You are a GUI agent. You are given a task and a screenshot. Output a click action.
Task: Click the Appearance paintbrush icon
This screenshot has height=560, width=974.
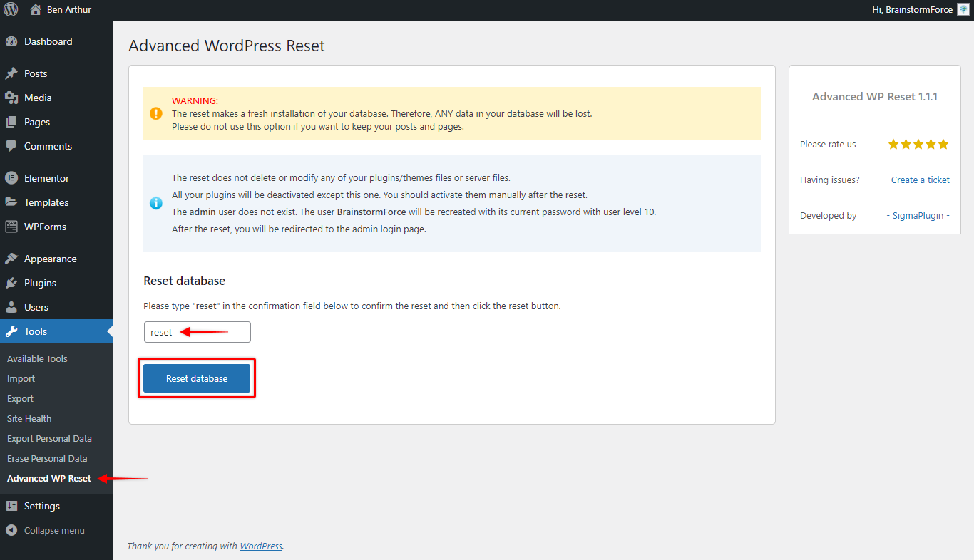point(11,259)
